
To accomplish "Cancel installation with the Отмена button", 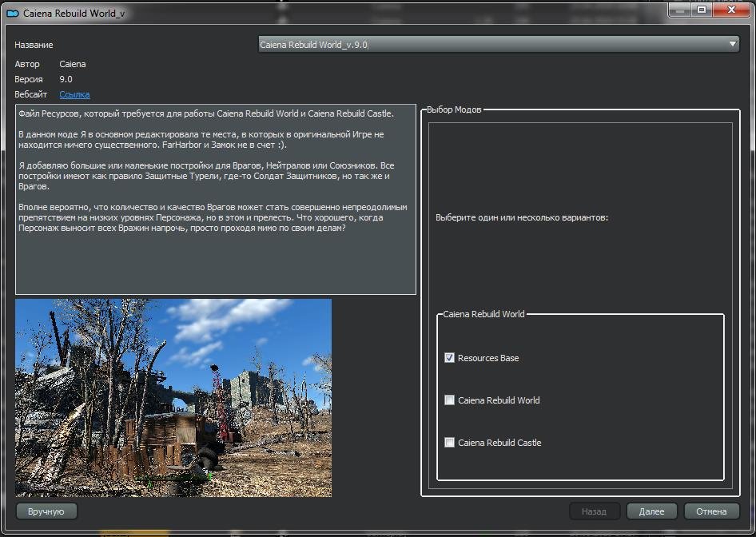I will 710,511.
